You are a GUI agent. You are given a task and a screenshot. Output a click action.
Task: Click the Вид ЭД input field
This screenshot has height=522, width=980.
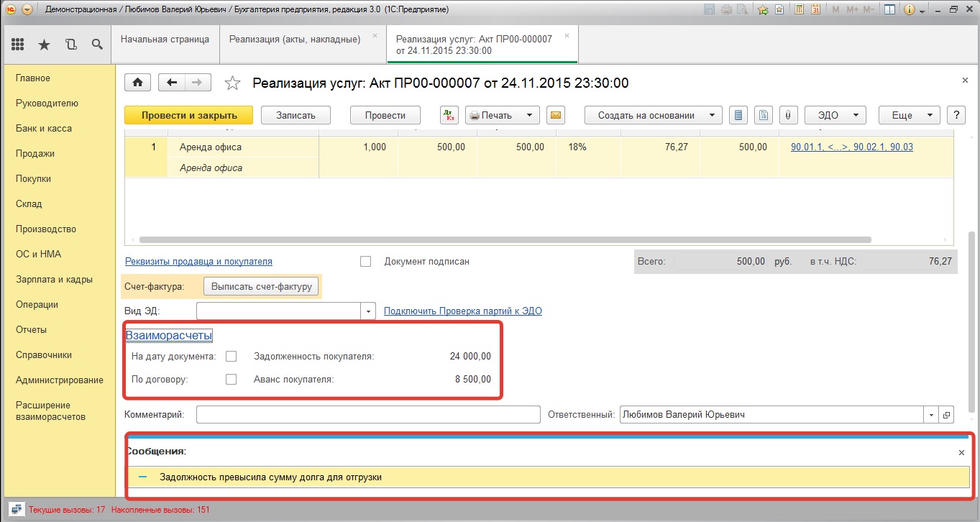point(280,311)
